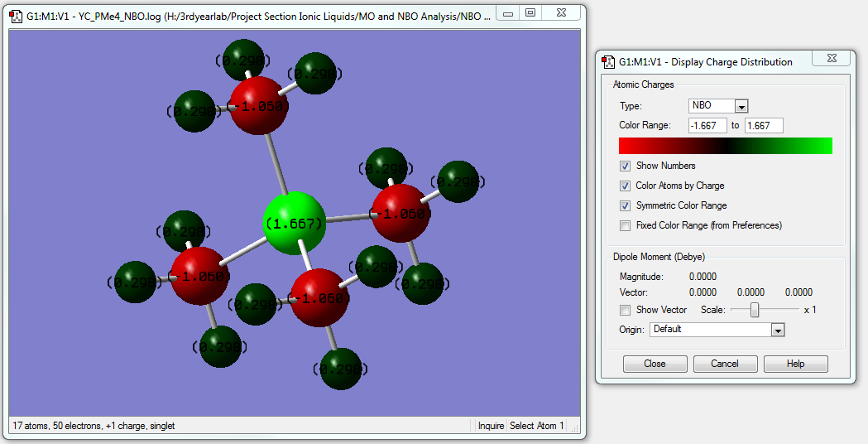Enable Fixed Color Range from Preferences
This screenshot has width=868, height=444.
click(625, 225)
